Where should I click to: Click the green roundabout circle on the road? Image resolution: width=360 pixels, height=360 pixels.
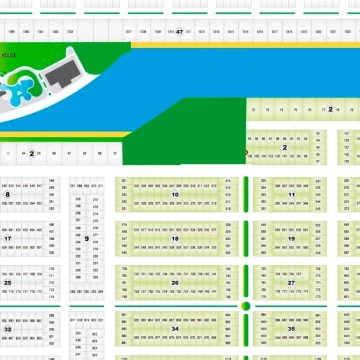(x=246, y=306)
